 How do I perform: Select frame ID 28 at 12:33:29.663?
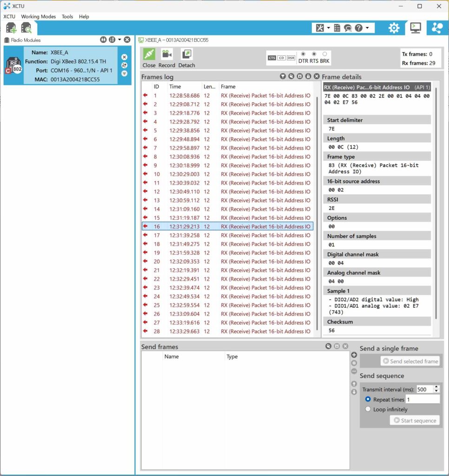coord(228,331)
